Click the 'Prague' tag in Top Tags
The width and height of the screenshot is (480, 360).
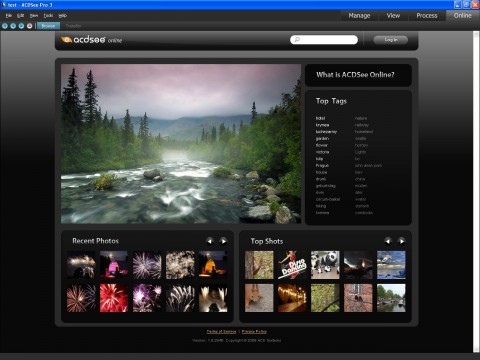click(x=322, y=165)
